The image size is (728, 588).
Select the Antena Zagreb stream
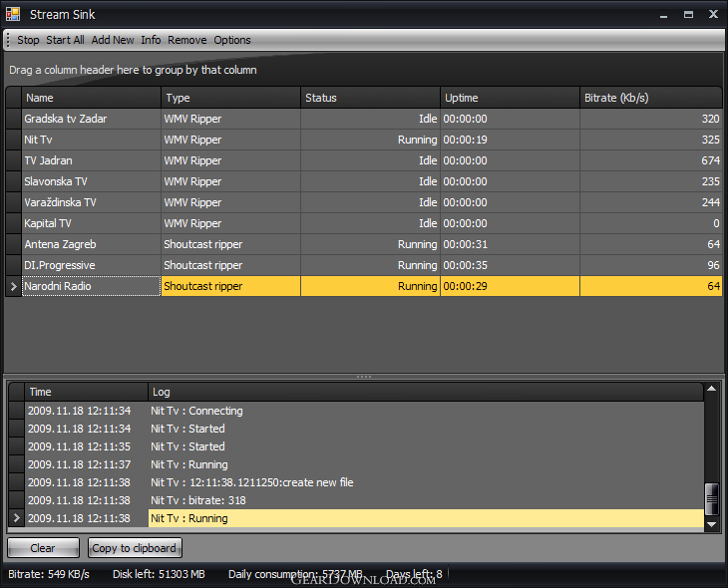[x=364, y=244]
